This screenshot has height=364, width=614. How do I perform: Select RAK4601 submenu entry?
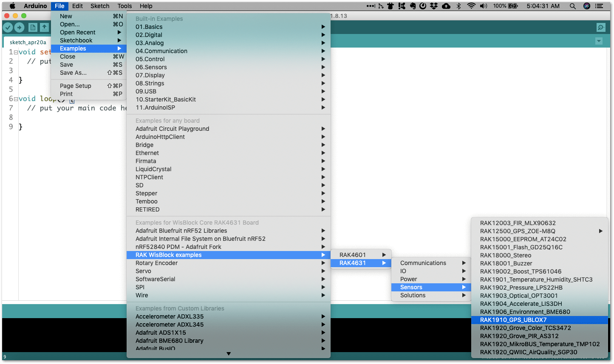361,255
